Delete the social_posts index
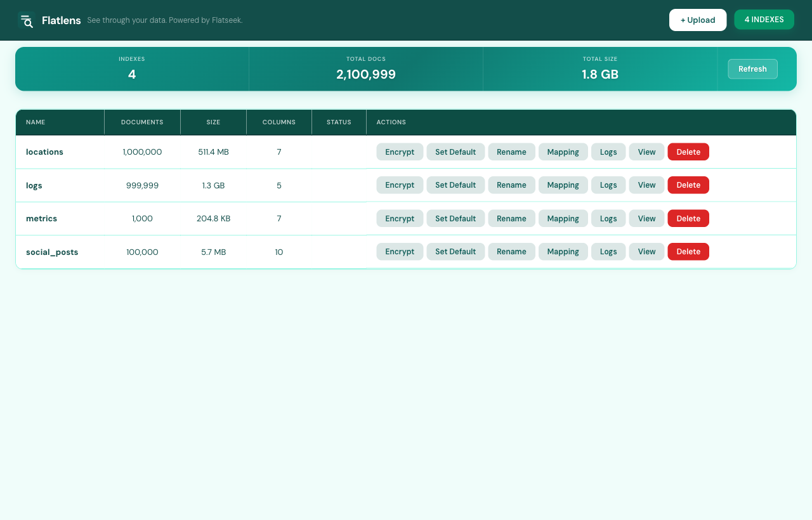Viewport: 812px width, 520px height. pyautogui.click(x=688, y=252)
